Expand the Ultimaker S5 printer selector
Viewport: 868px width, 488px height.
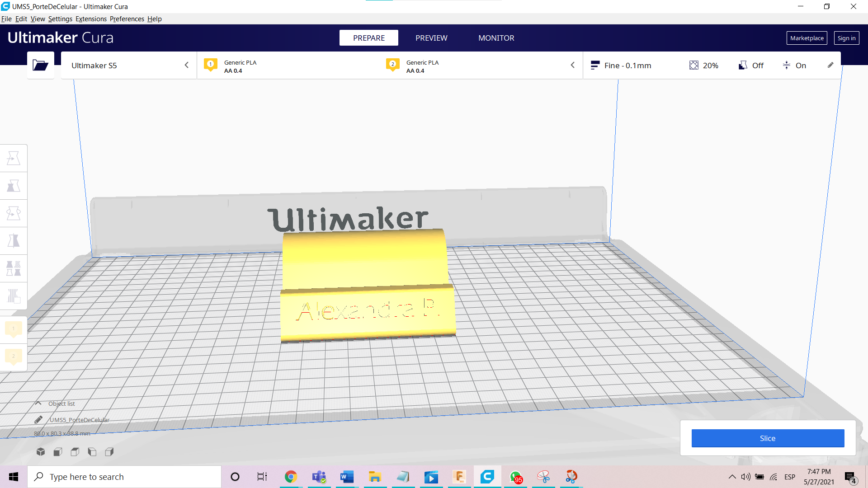pyautogui.click(x=129, y=66)
